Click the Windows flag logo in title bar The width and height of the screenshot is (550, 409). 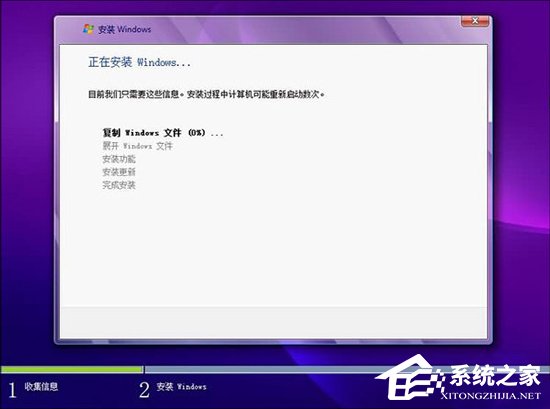tap(88, 29)
